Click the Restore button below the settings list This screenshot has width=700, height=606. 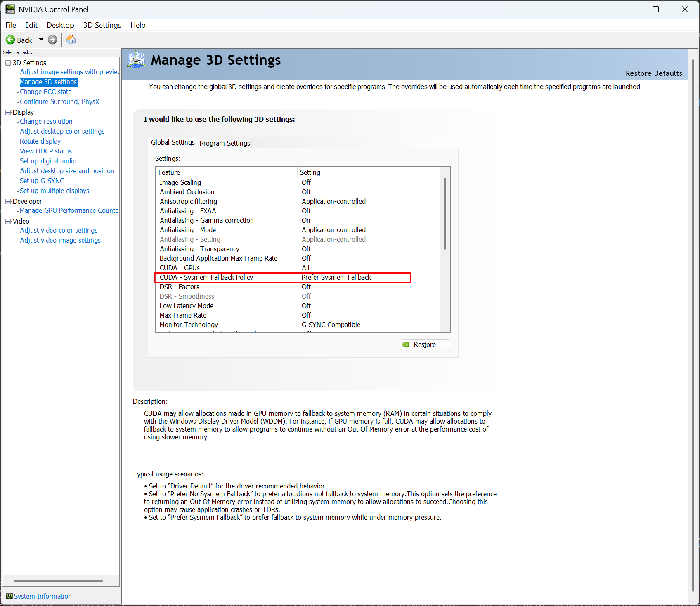pyautogui.click(x=425, y=344)
